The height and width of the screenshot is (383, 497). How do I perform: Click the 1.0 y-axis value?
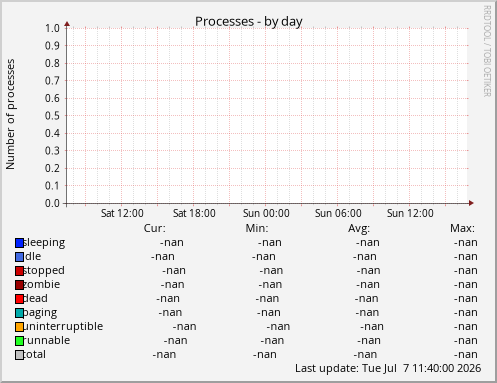click(52, 28)
